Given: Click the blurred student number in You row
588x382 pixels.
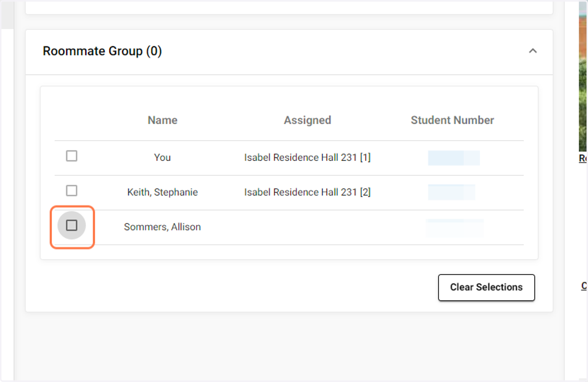Looking at the screenshot, I should pos(454,158).
